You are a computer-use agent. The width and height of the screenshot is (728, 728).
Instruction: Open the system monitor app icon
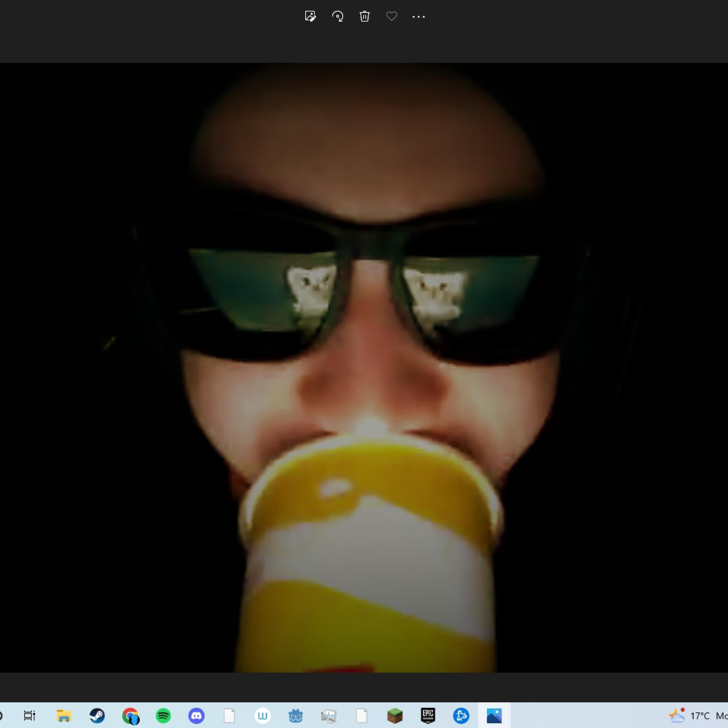pyautogui.click(x=329, y=715)
